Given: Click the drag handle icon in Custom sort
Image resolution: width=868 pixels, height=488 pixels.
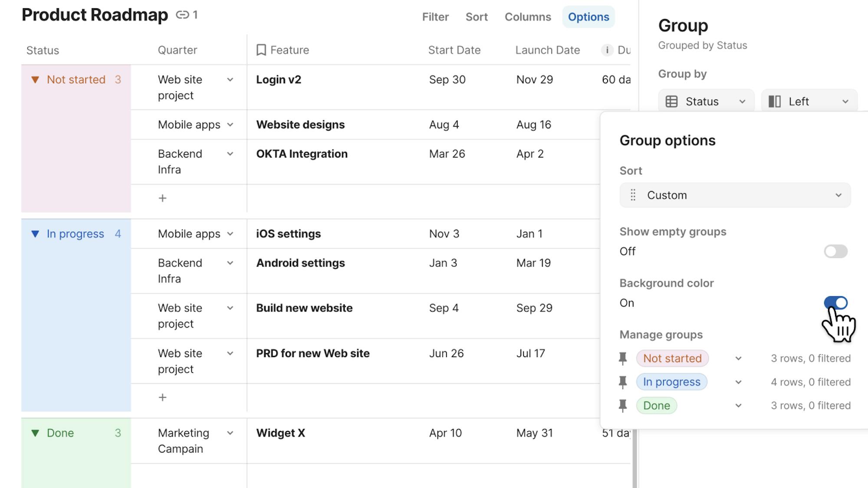Looking at the screenshot, I should (x=633, y=195).
